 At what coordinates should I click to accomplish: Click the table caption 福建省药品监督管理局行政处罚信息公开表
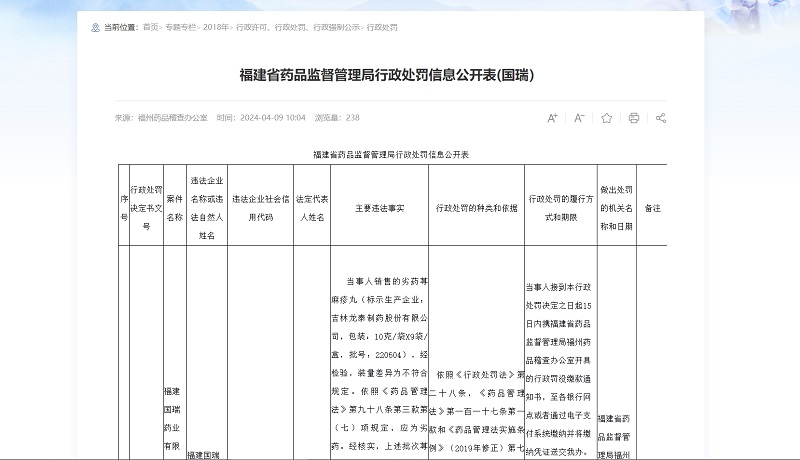coord(391,156)
